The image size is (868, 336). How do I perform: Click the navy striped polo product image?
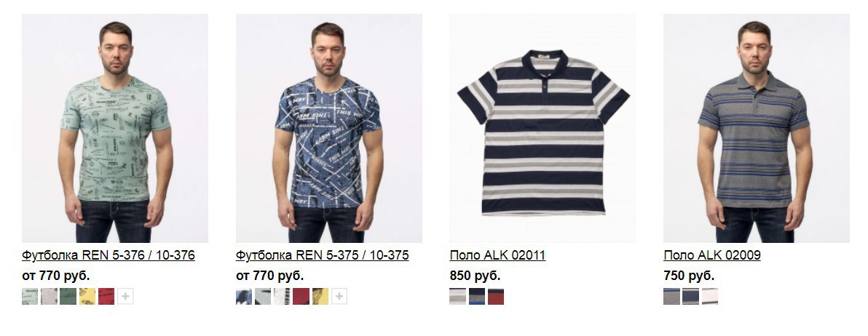(x=542, y=128)
